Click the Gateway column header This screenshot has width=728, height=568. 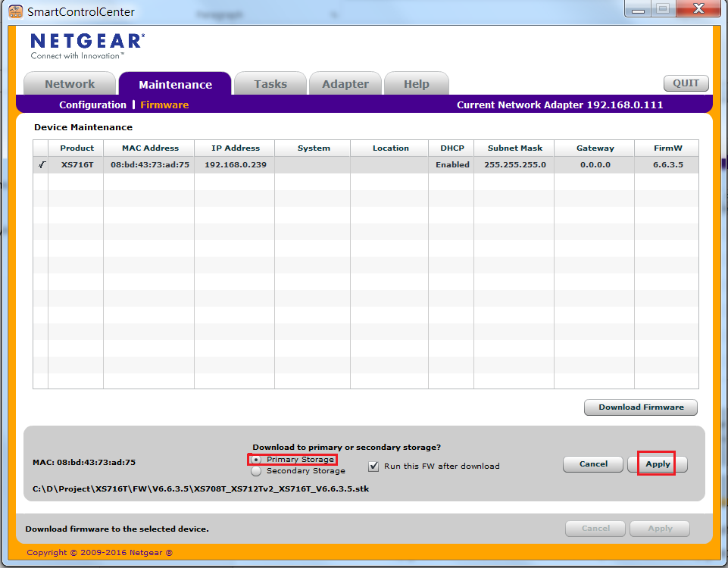coord(595,148)
